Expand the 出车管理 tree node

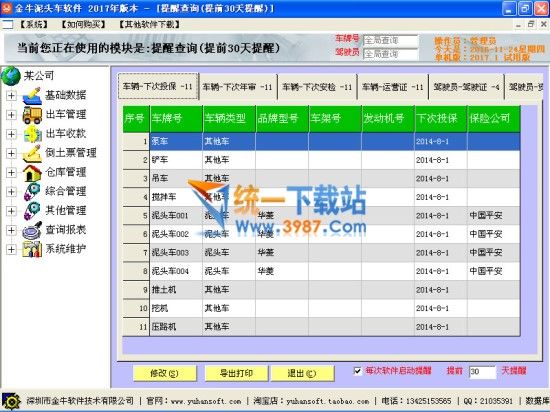[11, 115]
